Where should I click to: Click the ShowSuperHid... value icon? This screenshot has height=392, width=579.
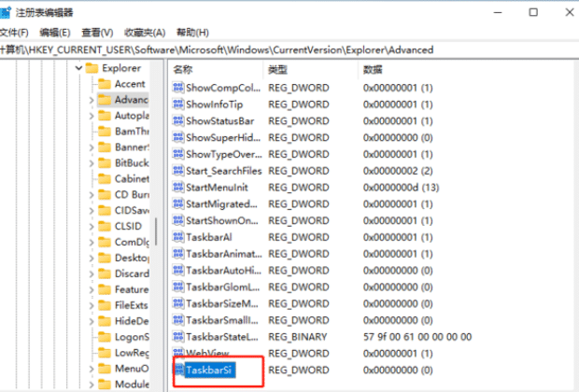point(178,137)
